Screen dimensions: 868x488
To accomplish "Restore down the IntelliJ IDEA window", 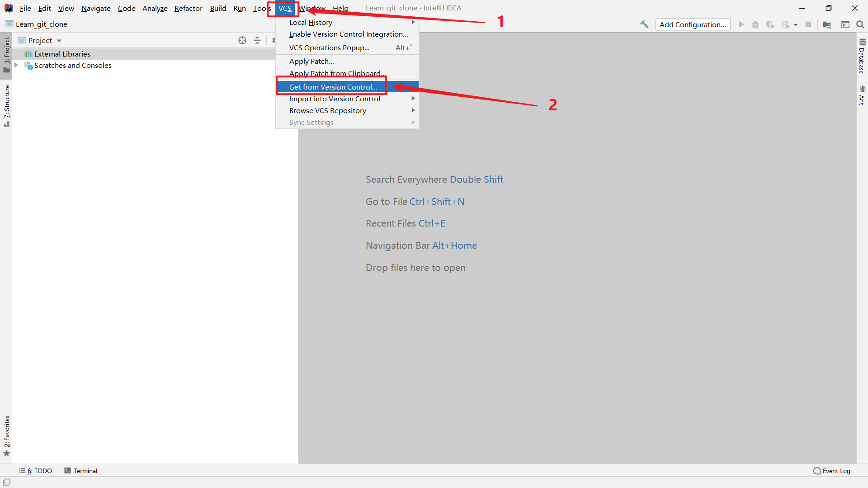I will point(828,8).
